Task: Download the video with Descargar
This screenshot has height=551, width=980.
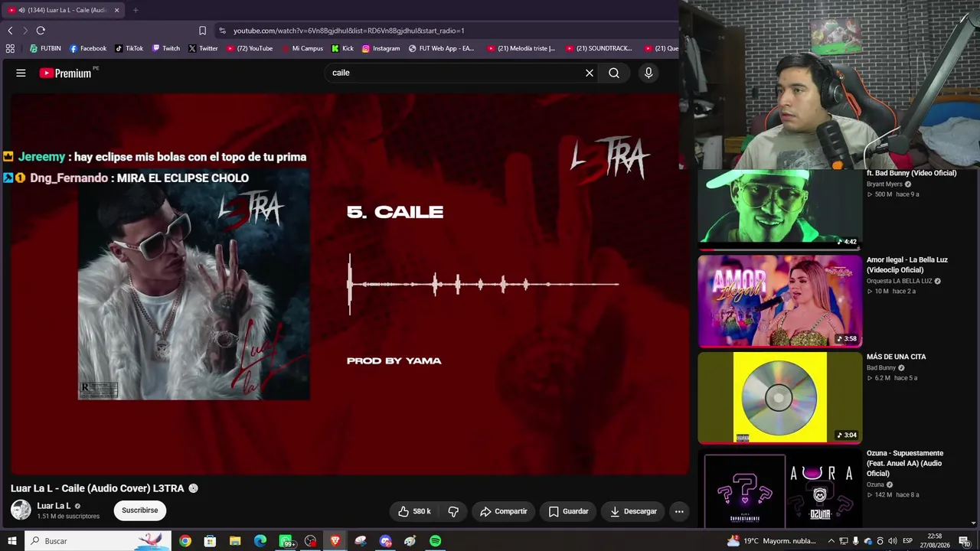Action: click(x=633, y=511)
